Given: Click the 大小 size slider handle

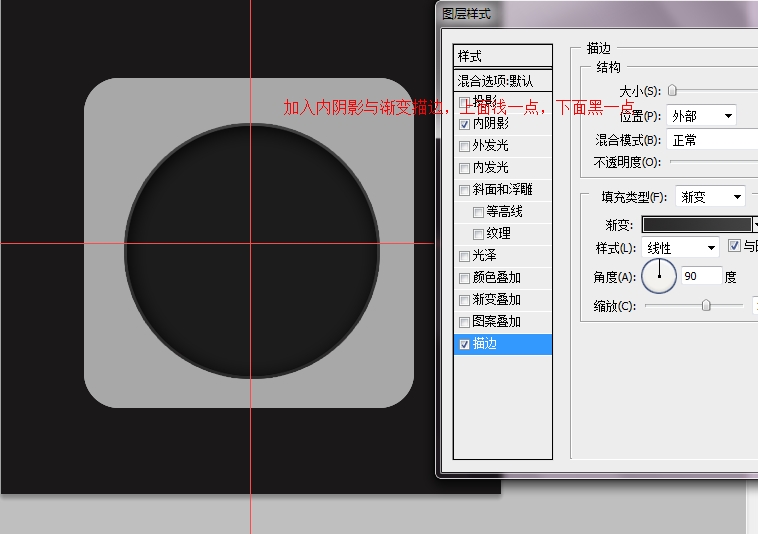Looking at the screenshot, I should point(672,90).
